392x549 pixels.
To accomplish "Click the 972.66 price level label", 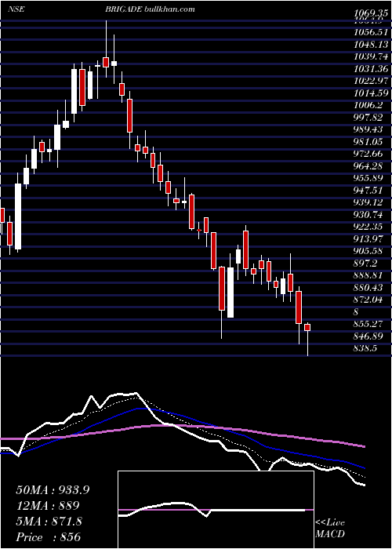I will pos(368,154).
